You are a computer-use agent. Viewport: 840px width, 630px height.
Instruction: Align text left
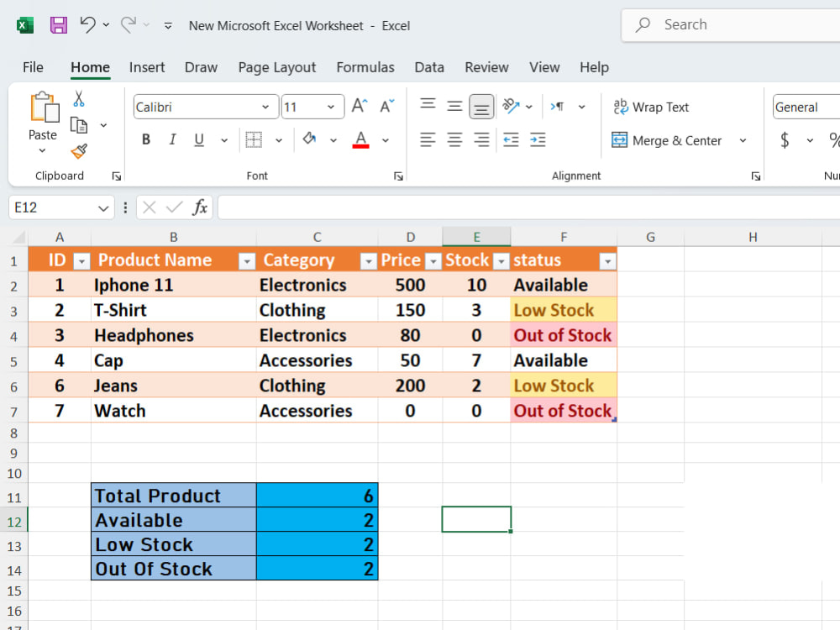pyautogui.click(x=428, y=139)
